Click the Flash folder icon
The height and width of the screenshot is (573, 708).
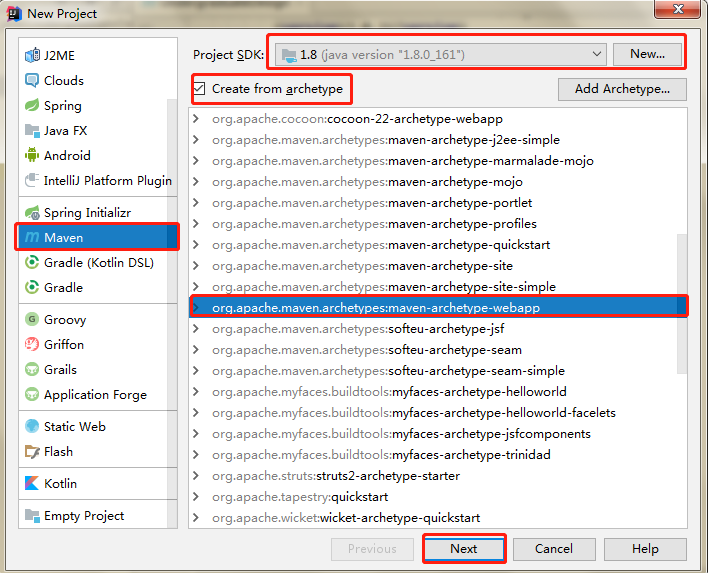coord(32,452)
